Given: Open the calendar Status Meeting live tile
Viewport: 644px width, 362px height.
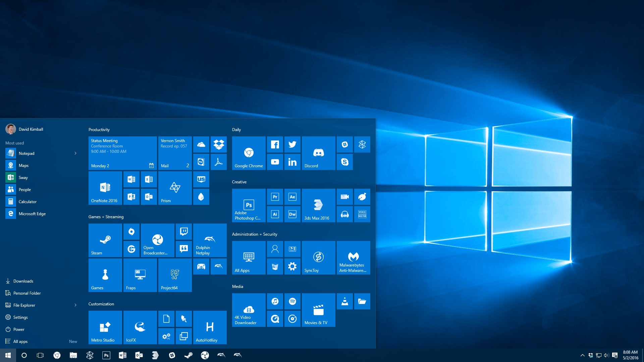Looking at the screenshot, I should [x=122, y=153].
